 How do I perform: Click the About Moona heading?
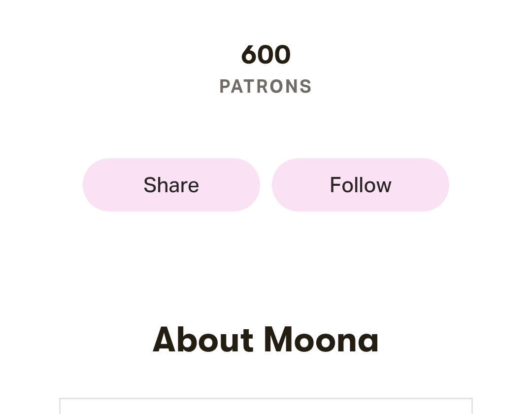tap(266, 340)
